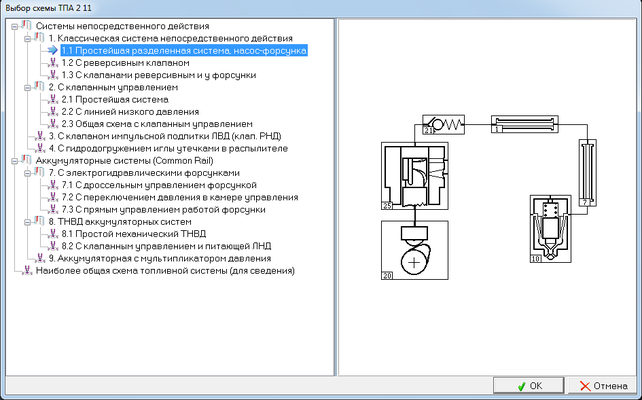This screenshot has width=642, height=400.
Task: Click pump section element 25 in diagram
Action: 415,176
